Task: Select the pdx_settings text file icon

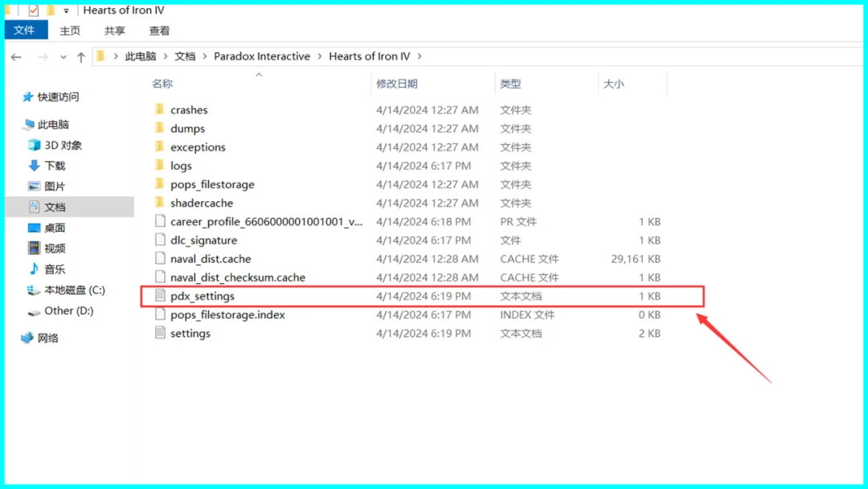Action: (x=160, y=296)
